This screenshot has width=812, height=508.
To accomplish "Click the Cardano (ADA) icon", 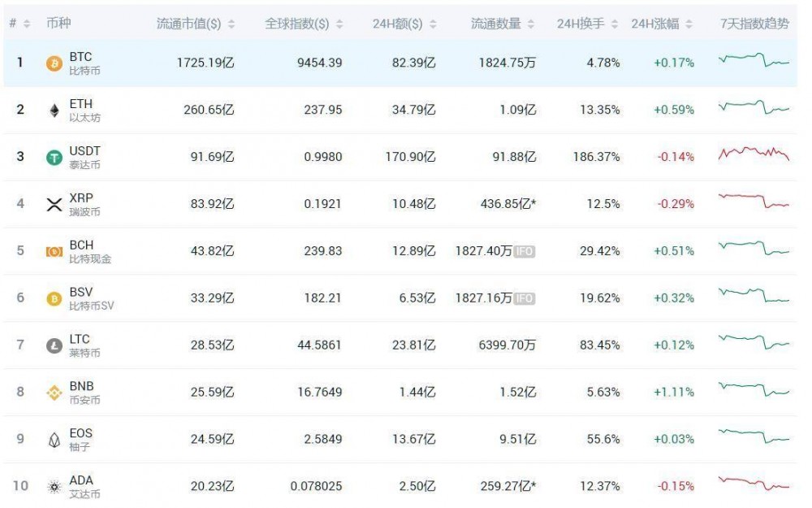I will (x=54, y=487).
